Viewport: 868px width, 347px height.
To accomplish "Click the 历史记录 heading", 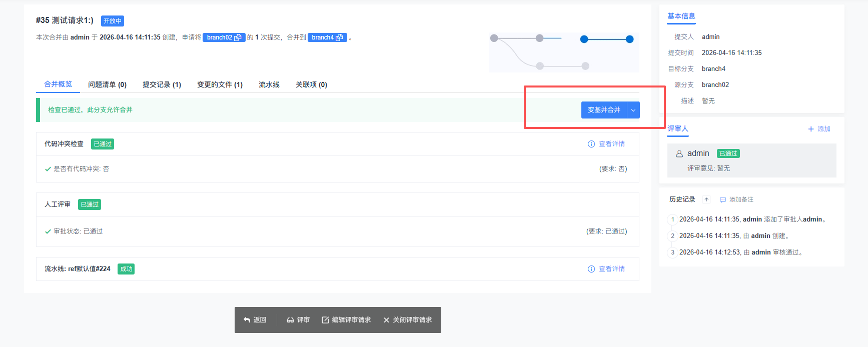I will point(682,199).
